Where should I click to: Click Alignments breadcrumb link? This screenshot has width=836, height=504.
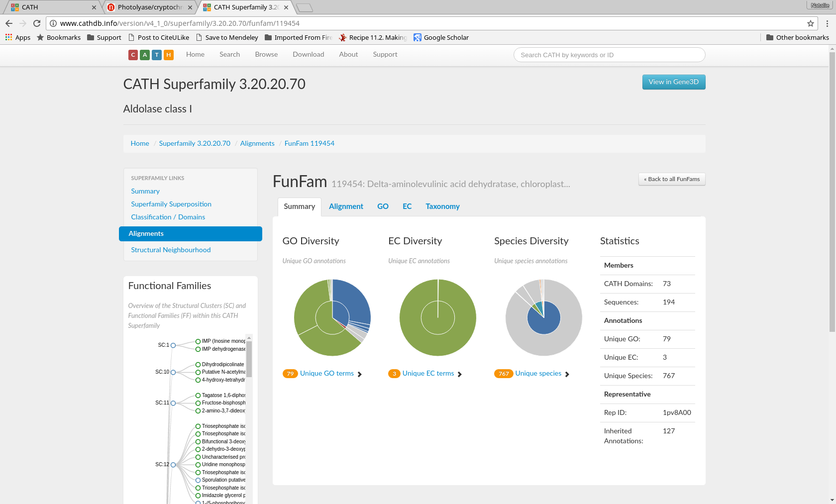click(257, 143)
